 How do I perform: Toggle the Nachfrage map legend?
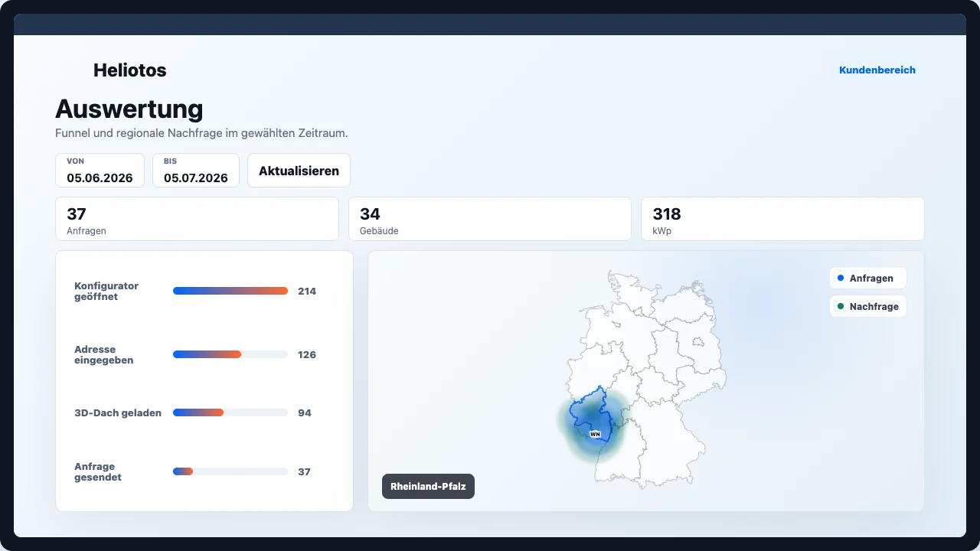click(867, 306)
